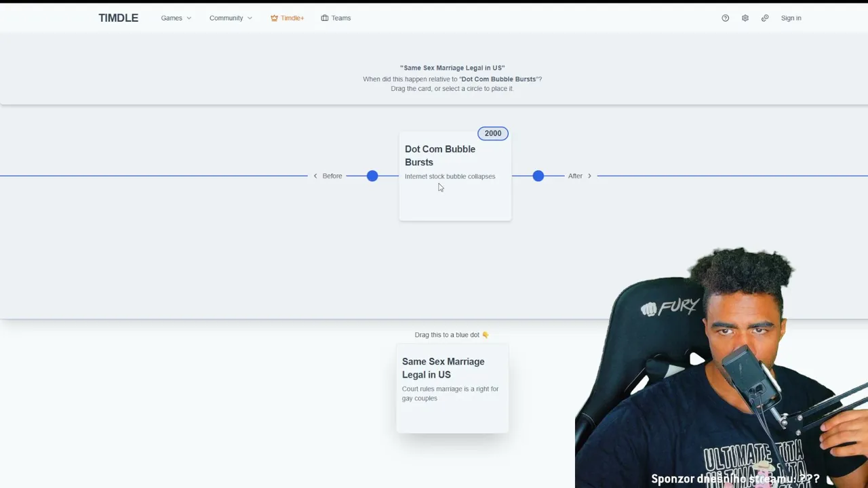Click the Sign in link
This screenshot has height=488, width=868.
tap(791, 18)
